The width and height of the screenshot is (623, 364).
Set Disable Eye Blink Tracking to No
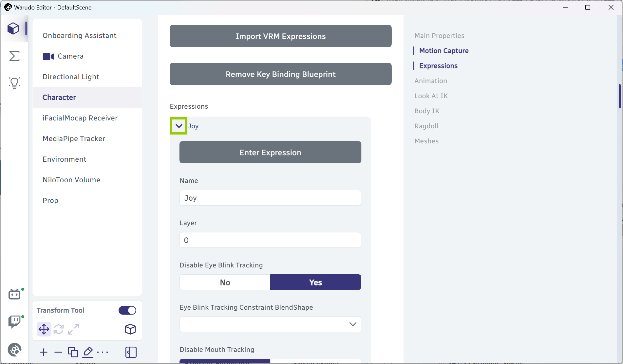[225, 282]
